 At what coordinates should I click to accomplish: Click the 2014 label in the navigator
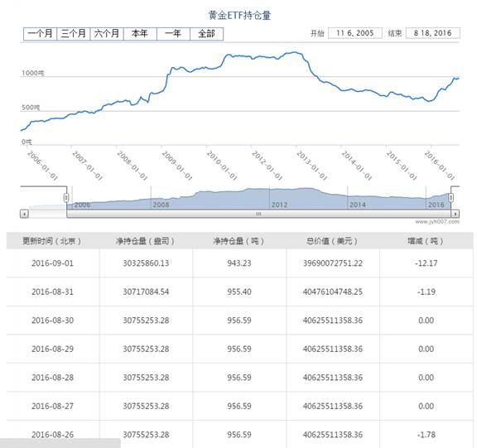pos(358,205)
